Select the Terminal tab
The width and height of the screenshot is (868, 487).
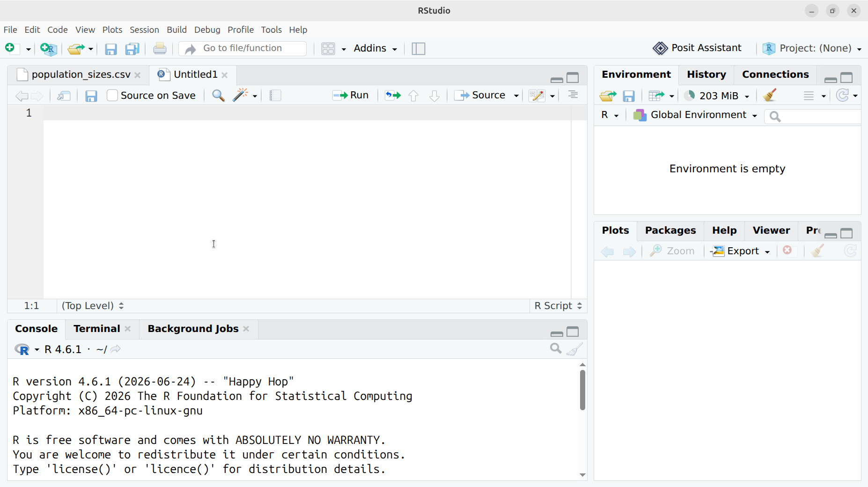pos(97,329)
